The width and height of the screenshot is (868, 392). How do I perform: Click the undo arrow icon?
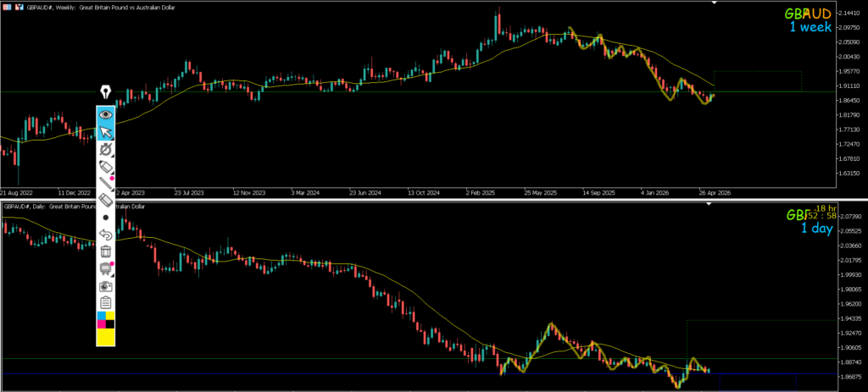point(106,235)
